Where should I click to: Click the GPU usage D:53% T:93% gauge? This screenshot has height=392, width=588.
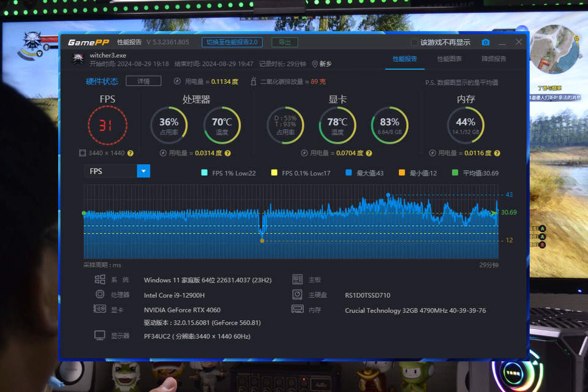coord(285,126)
